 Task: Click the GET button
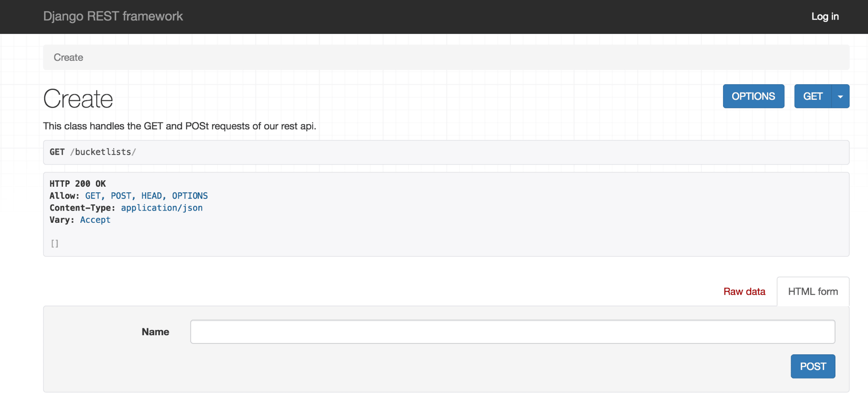tap(813, 96)
